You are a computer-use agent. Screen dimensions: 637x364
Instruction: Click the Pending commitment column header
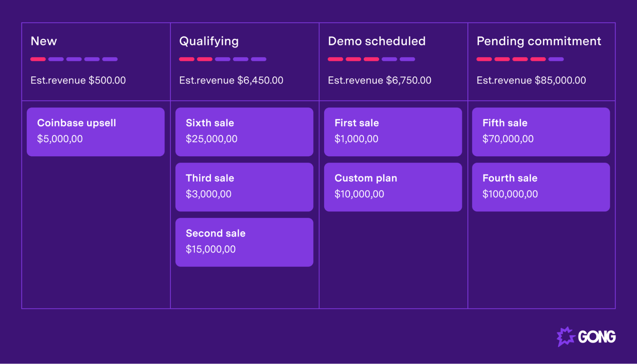pos(539,41)
